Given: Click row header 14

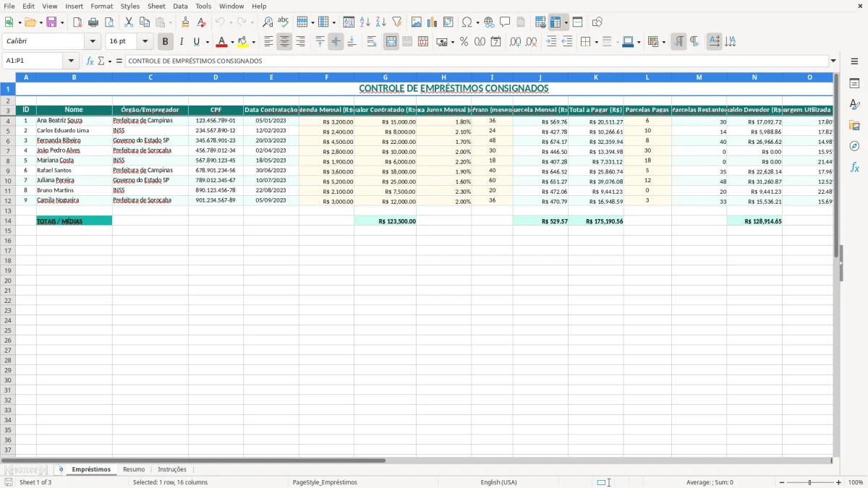Looking at the screenshot, I should pos(8,221).
